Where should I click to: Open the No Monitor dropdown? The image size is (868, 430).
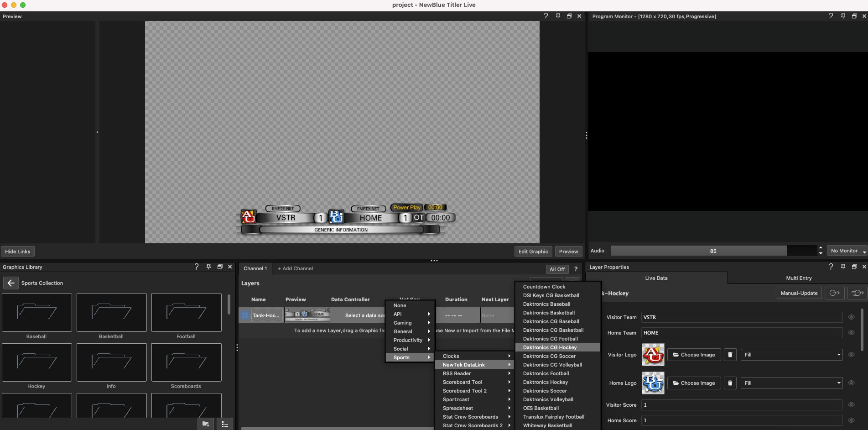pyautogui.click(x=847, y=251)
